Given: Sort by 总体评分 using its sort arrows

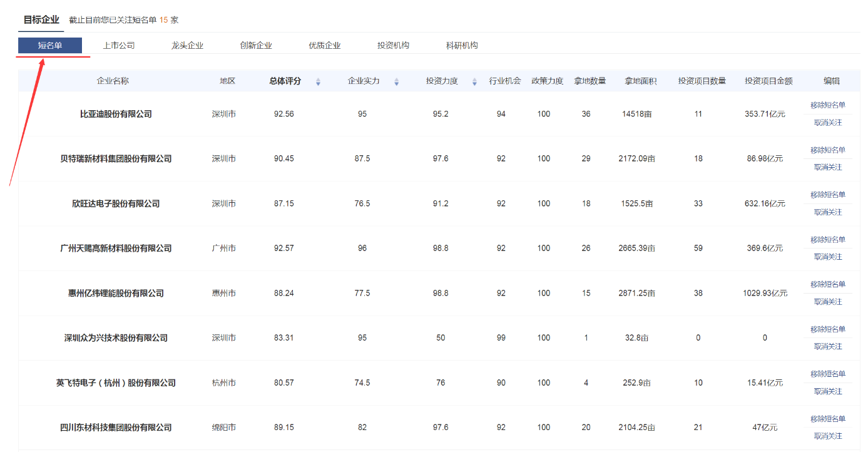Looking at the screenshot, I should click(x=318, y=81).
